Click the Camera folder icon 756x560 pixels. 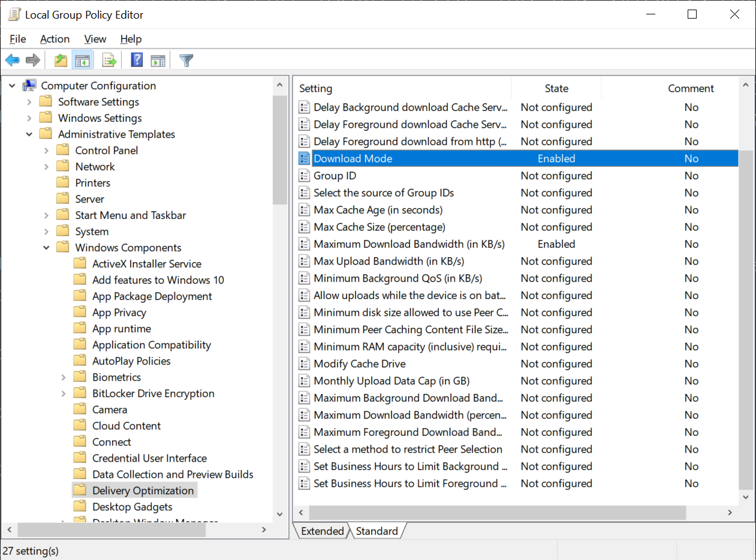pyautogui.click(x=80, y=410)
